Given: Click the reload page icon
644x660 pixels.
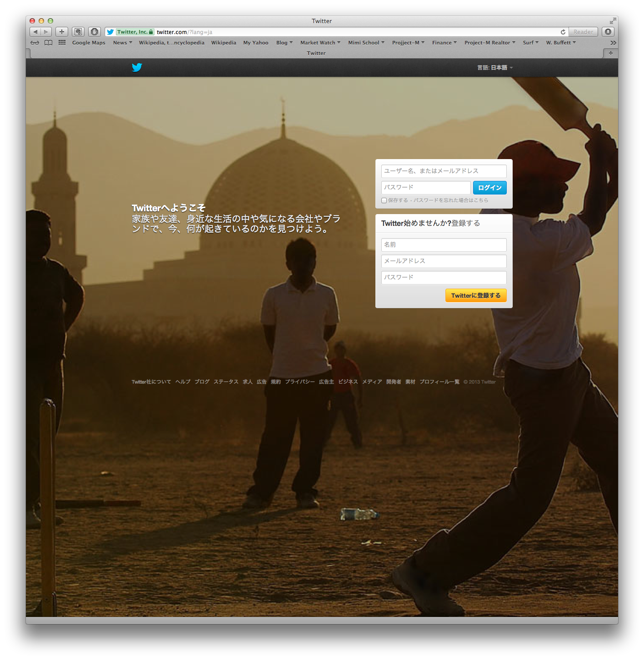Looking at the screenshot, I should pyautogui.click(x=563, y=32).
